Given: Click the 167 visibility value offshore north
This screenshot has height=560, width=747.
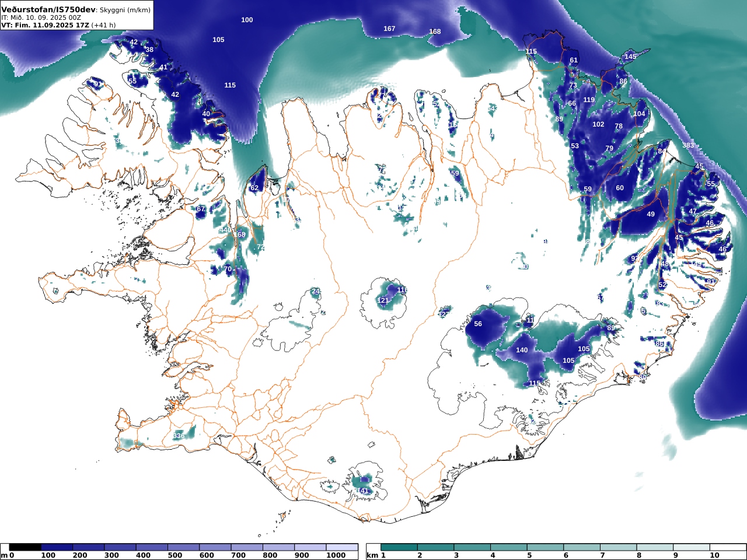Looking at the screenshot, I should pyautogui.click(x=389, y=29).
